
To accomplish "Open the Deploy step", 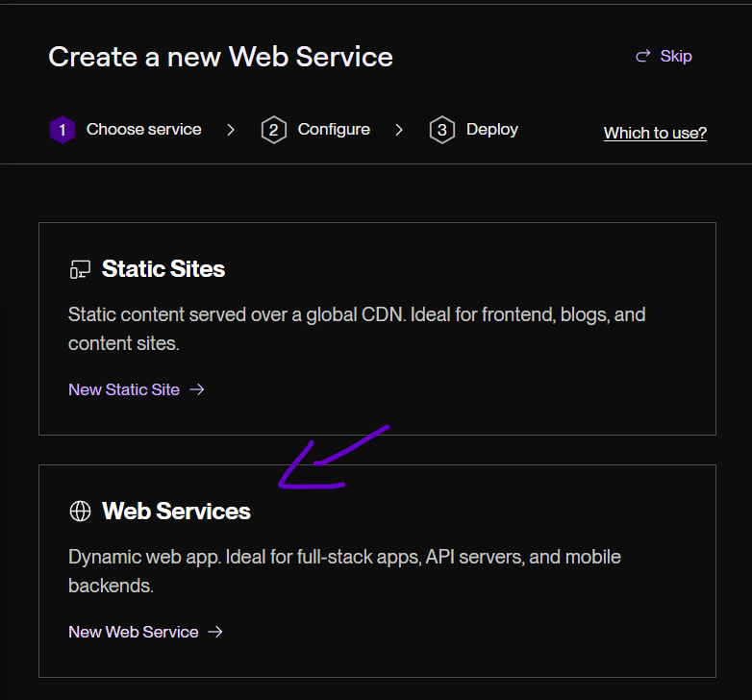I will click(x=491, y=130).
